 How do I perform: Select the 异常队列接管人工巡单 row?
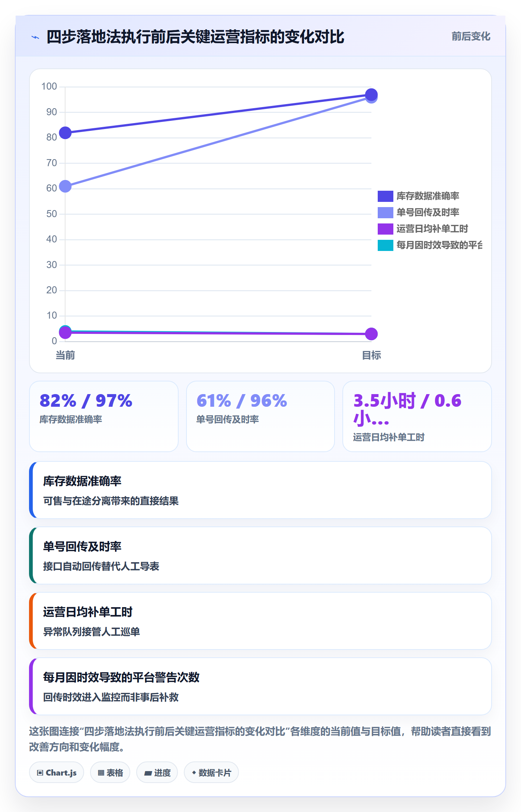(260, 621)
